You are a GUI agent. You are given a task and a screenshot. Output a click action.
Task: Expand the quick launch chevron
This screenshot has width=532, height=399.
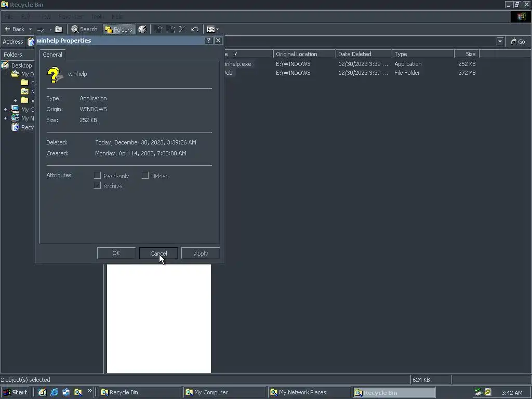pyautogui.click(x=89, y=391)
